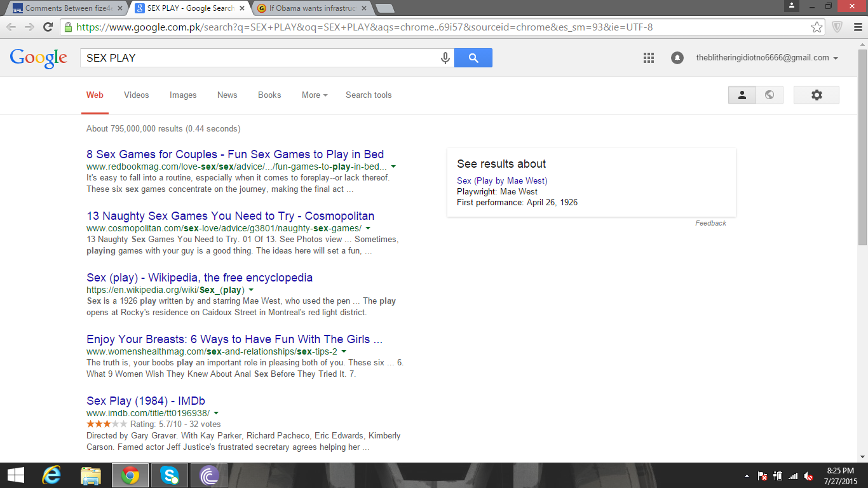
Task: Open the Redbook '8 Sex Games for Couples' result
Action: (x=235, y=154)
